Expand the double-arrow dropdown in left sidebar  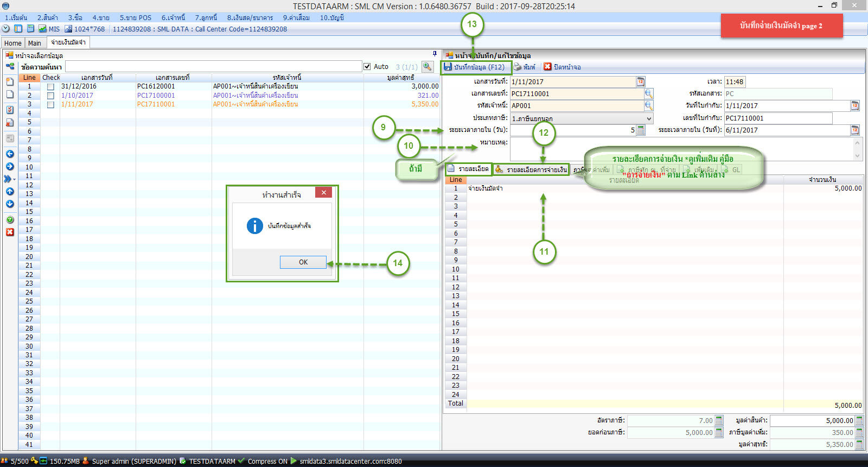[10, 179]
